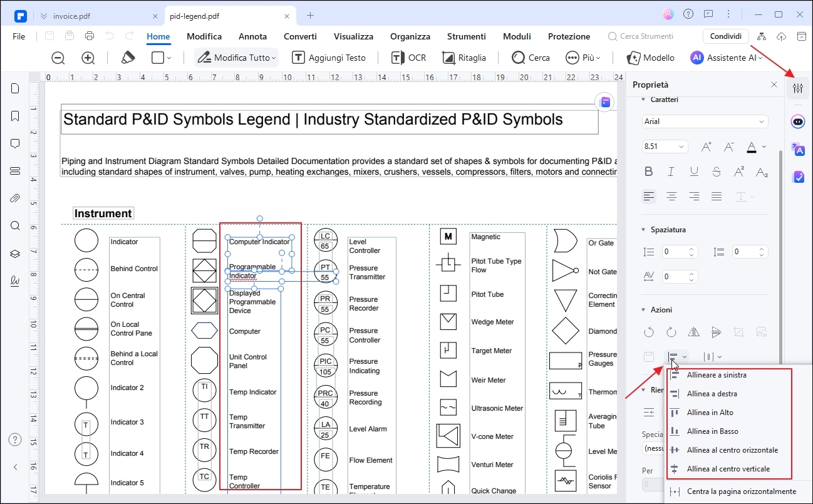This screenshot has width=813, height=504.
Task: Click the cloud upload icon
Action: (781, 36)
